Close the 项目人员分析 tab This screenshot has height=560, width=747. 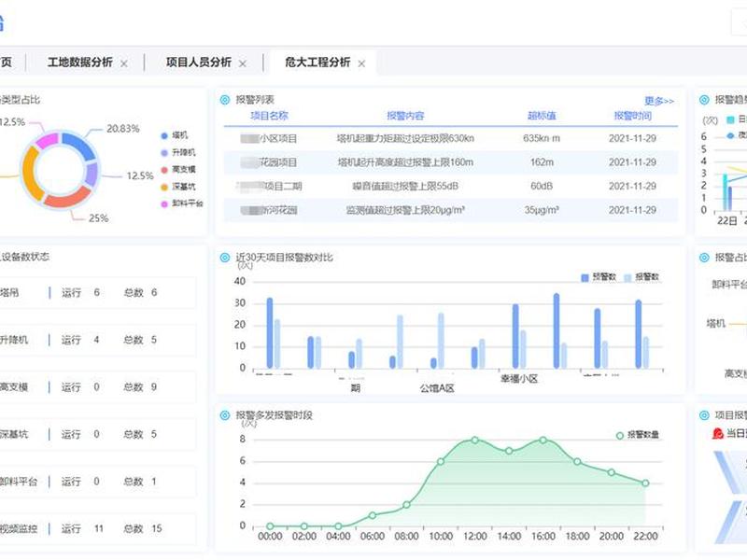click(x=243, y=63)
